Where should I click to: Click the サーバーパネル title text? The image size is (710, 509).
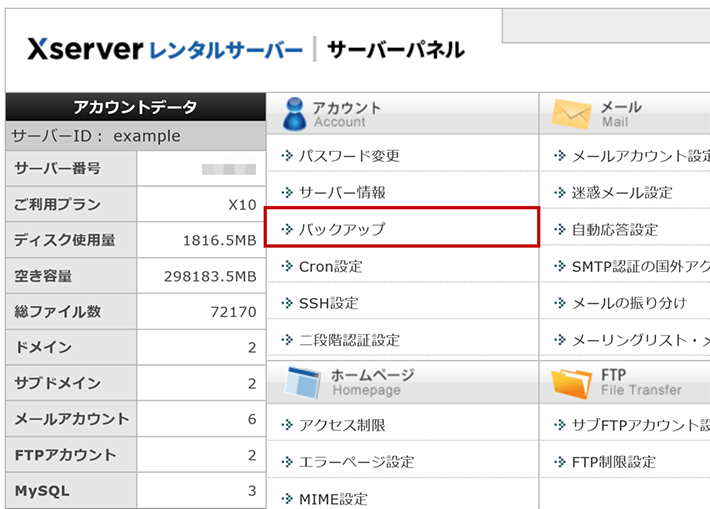coord(396,50)
